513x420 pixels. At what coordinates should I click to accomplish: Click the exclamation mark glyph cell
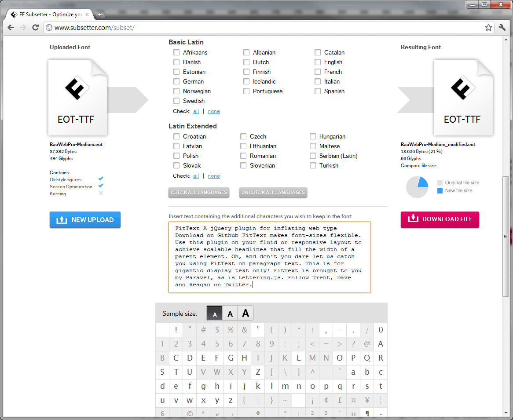(176, 330)
